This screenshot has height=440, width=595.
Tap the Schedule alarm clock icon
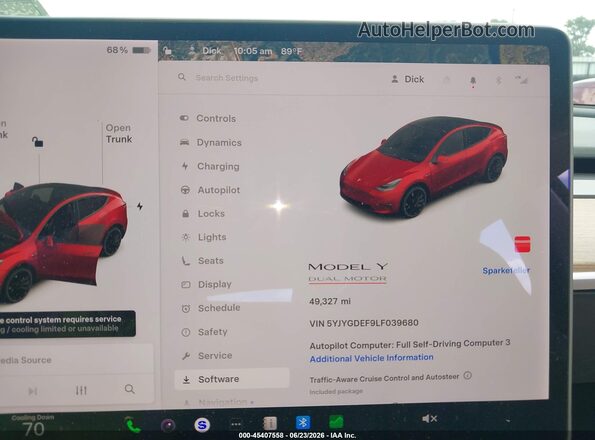pyautogui.click(x=186, y=308)
